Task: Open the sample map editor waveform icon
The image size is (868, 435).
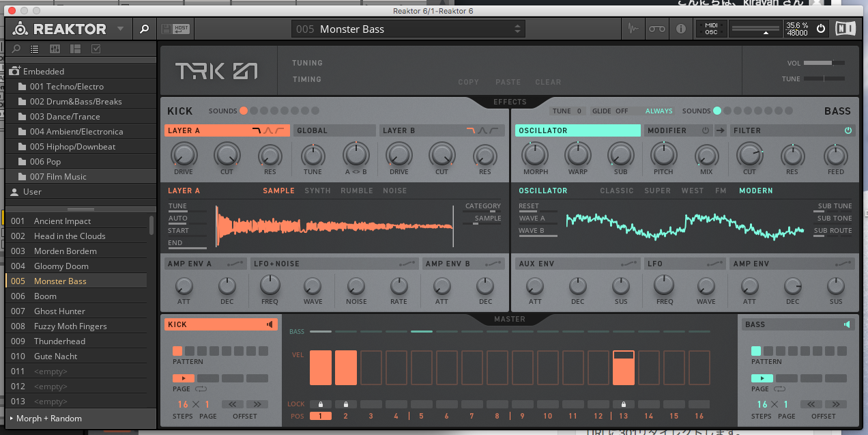Action: click(x=634, y=29)
